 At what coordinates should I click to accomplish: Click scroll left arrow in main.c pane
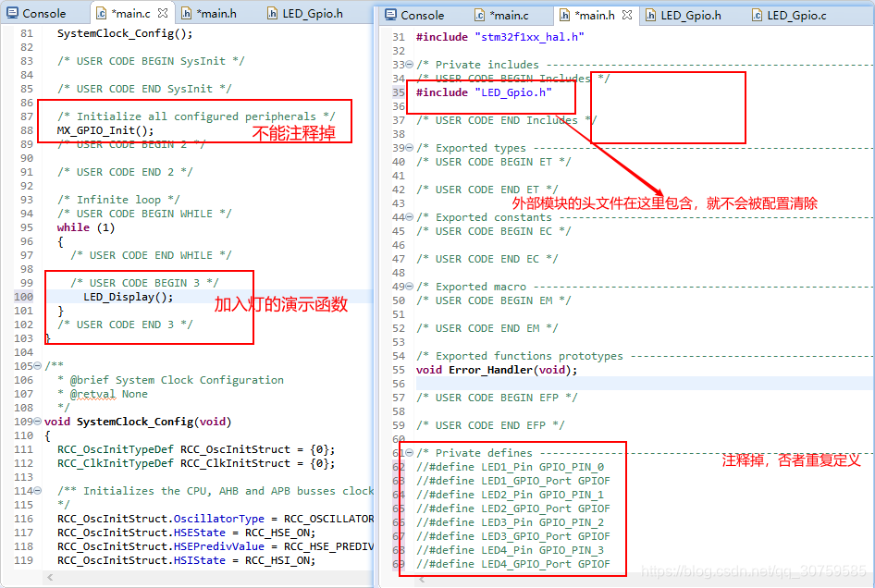[x=50, y=578]
